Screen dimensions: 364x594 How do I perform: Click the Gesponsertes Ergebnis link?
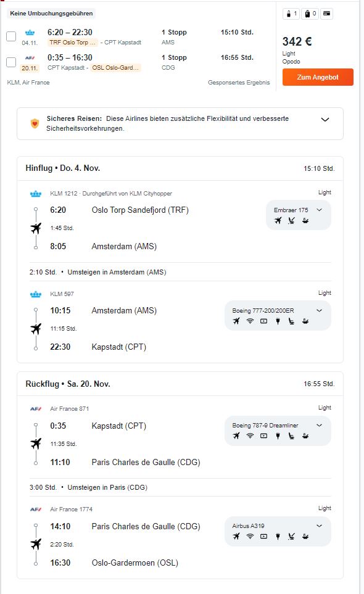[239, 83]
